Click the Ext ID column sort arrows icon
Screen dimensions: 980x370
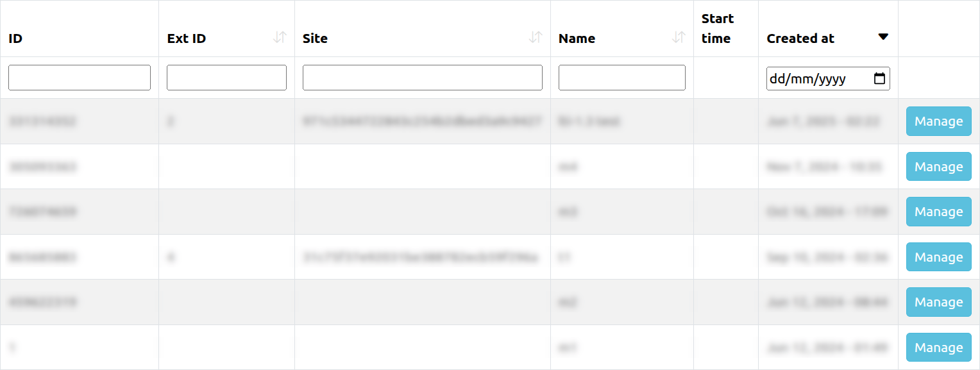279,38
